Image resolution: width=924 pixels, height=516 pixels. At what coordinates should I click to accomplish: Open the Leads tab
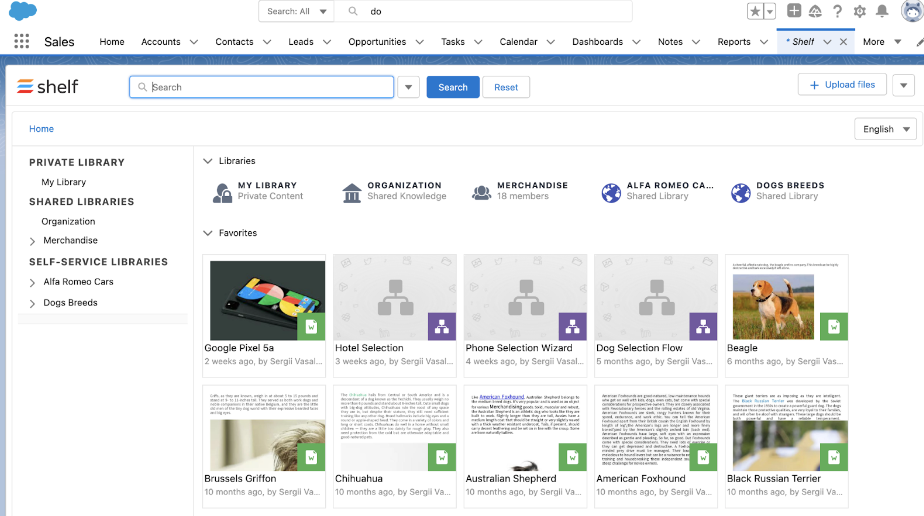click(301, 42)
